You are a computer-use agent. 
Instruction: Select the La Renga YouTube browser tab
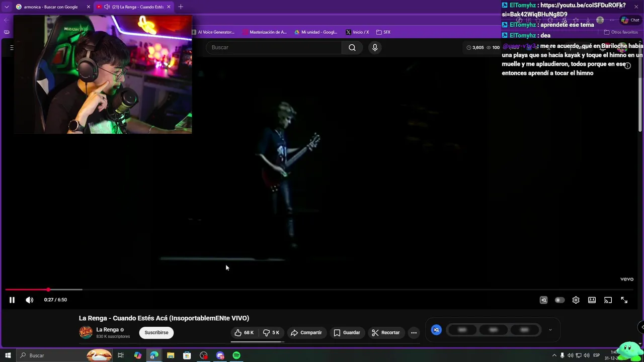pyautogui.click(x=133, y=7)
